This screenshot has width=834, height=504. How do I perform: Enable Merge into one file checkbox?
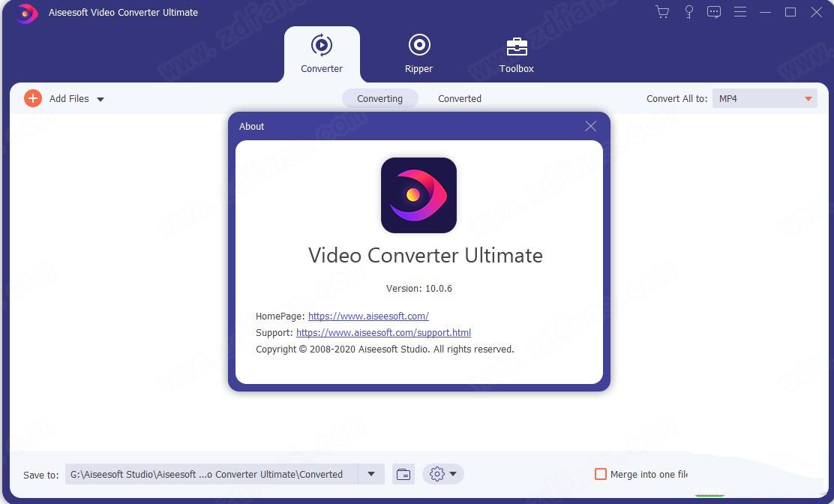(x=600, y=474)
